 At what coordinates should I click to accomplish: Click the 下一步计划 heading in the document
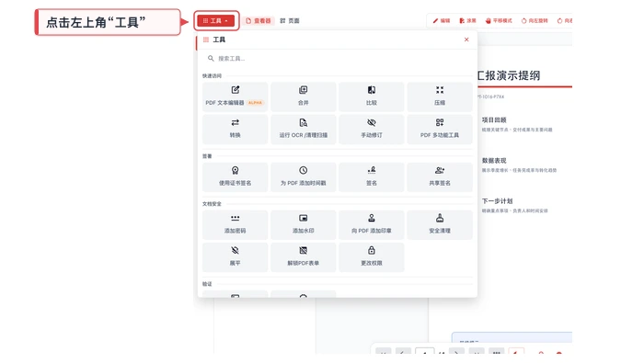[497, 201]
